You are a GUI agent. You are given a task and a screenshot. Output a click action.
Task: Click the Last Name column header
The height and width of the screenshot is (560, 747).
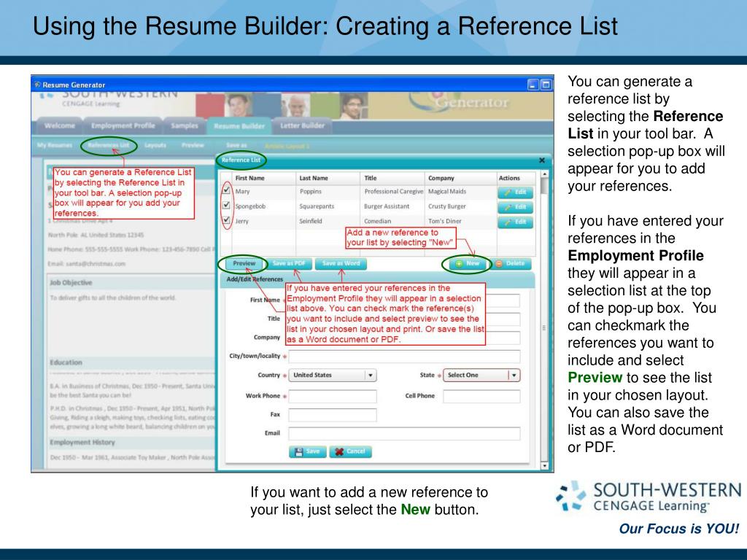(328, 178)
